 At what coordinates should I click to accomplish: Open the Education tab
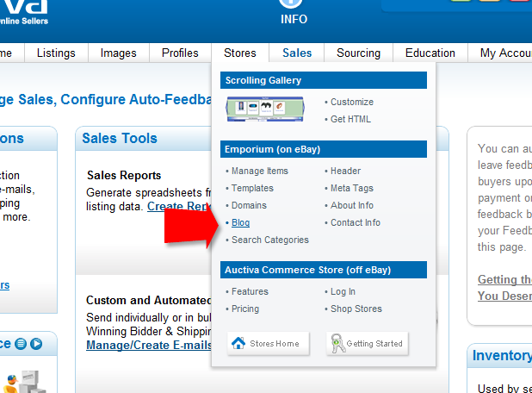(x=430, y=53)
